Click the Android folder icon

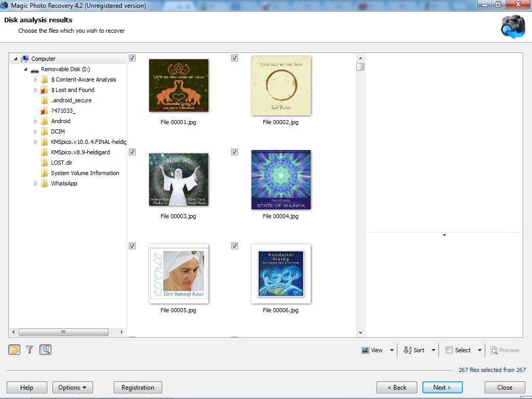44,121
